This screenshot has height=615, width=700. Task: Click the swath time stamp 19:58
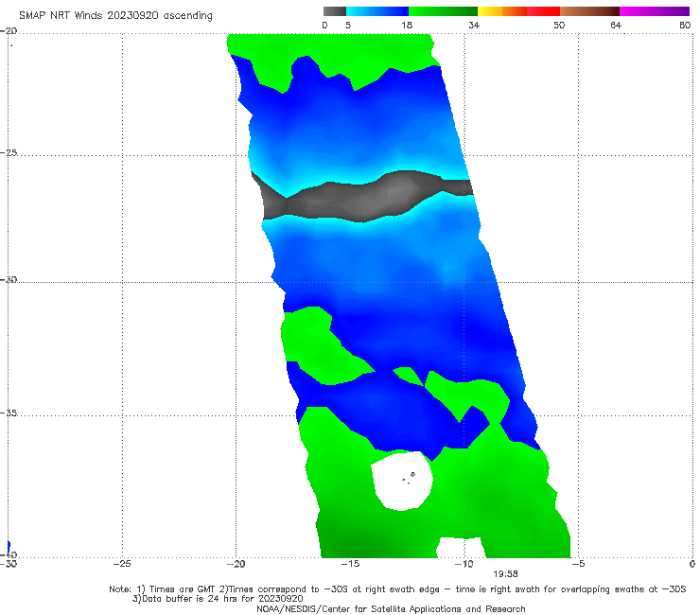pos(505,574)
